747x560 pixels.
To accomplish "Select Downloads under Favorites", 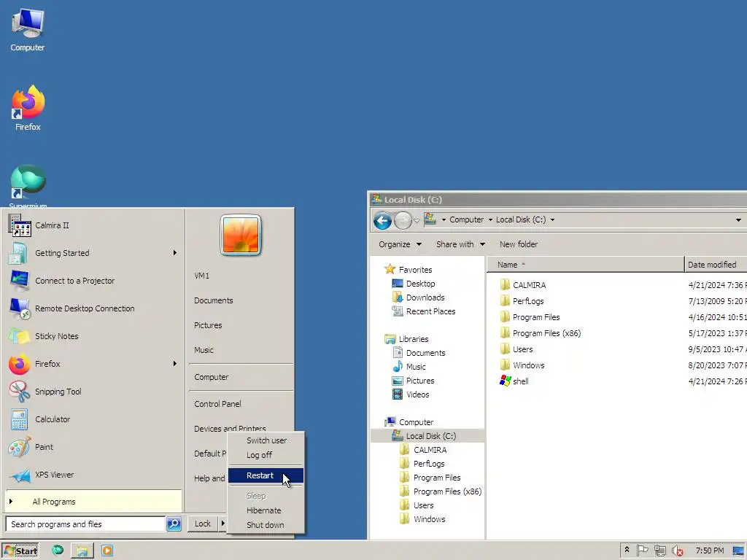I will click(x=418, y=297).
